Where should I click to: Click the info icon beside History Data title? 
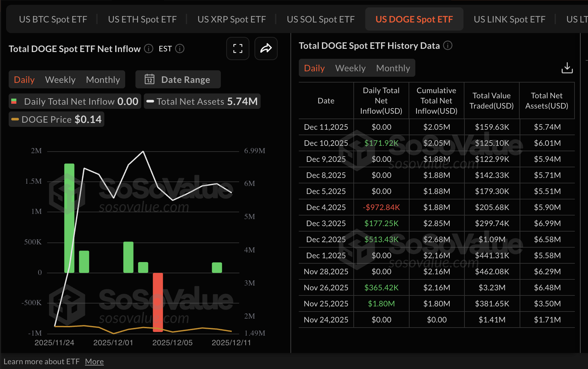(448, 45)
